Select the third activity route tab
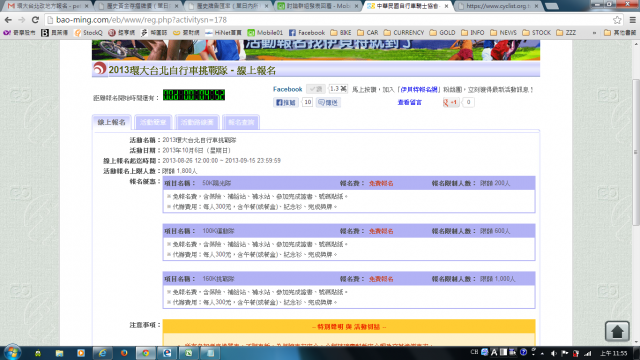 pos(197,122)
